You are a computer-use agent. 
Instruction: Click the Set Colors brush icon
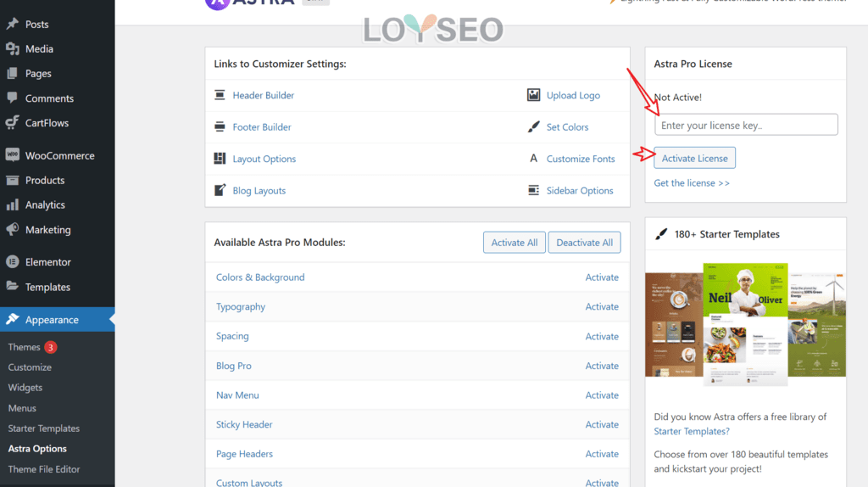(x=533, y=127)
